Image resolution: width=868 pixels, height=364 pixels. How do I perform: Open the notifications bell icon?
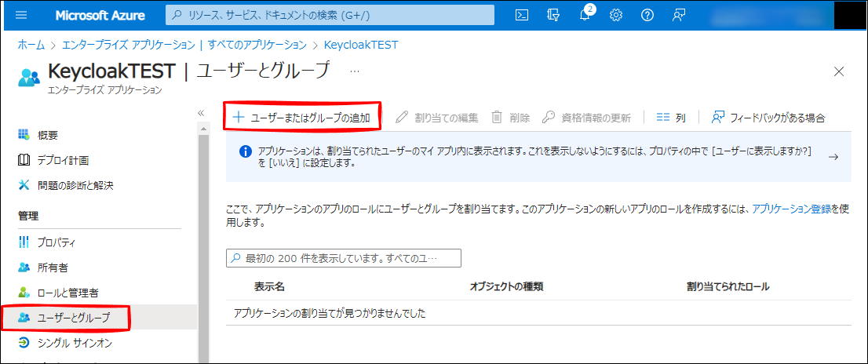pos(585,16)
